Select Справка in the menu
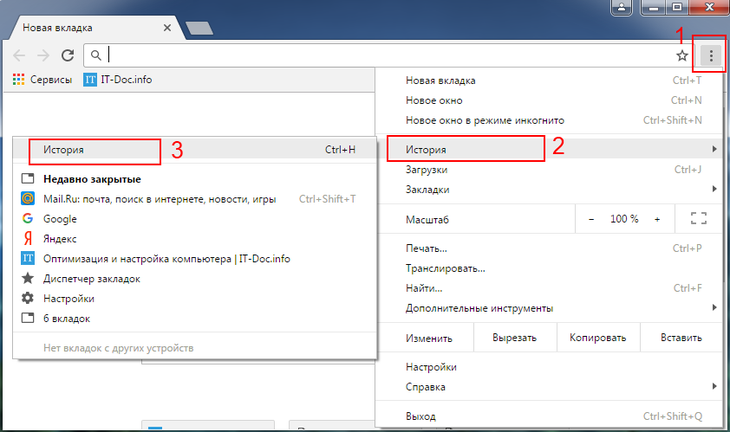Image resolution: width=730 pixels, height=432 pixels. point(549,387)
